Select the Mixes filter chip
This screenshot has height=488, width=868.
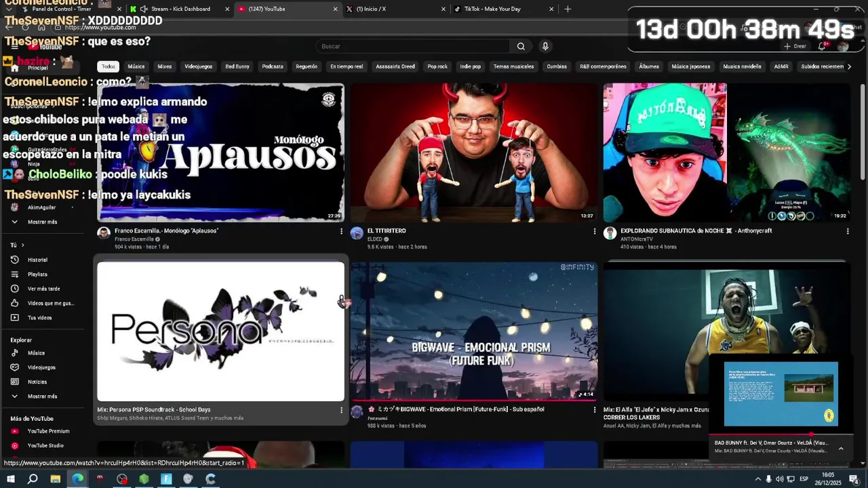point(165,66)
